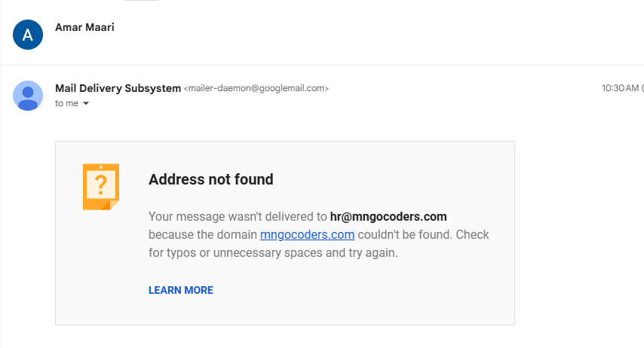This screenshot has width=644, height=348.
Task: Open the mngocoders.com domain link
Action: 307,234
